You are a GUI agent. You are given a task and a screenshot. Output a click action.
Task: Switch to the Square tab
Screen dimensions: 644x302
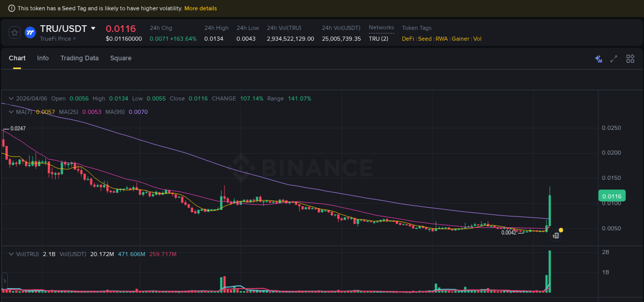point(121,58)
